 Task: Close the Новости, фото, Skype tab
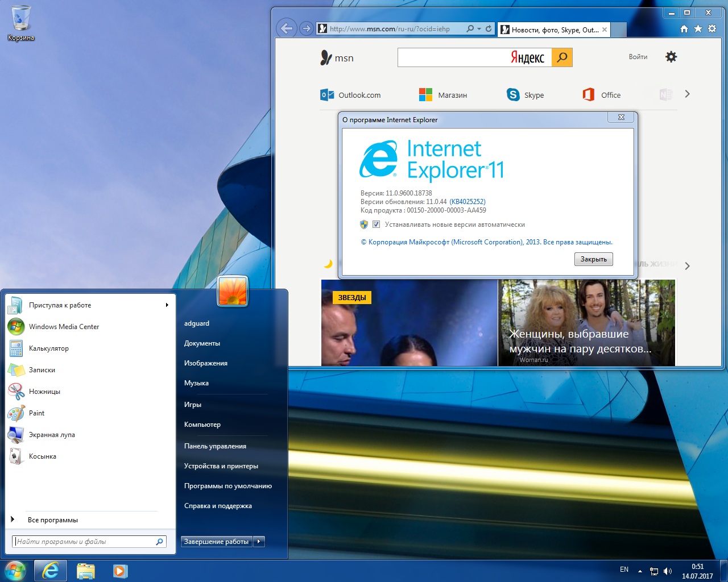605,30
